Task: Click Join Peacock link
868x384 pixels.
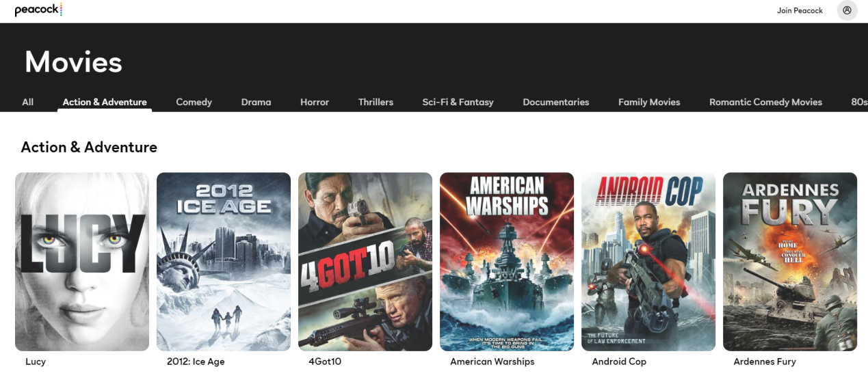Action: [800, 10]
